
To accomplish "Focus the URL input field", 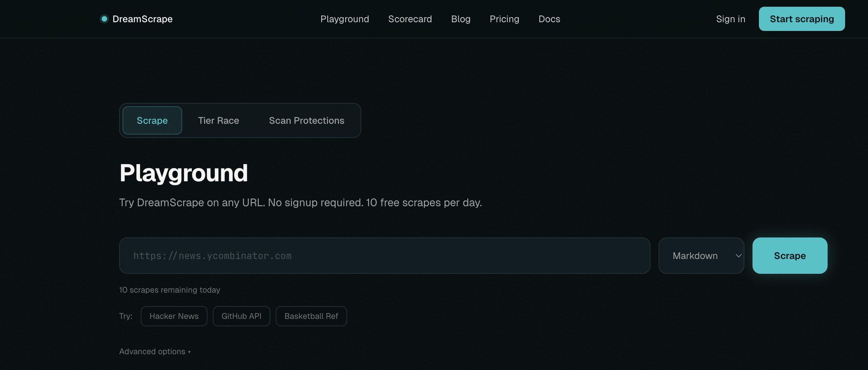I will (385, 256).
